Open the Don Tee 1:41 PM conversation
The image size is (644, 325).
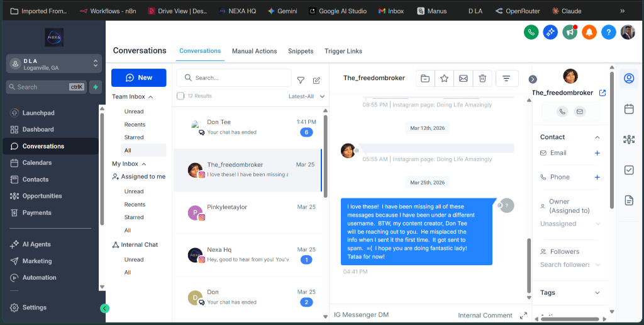[247, 127]
